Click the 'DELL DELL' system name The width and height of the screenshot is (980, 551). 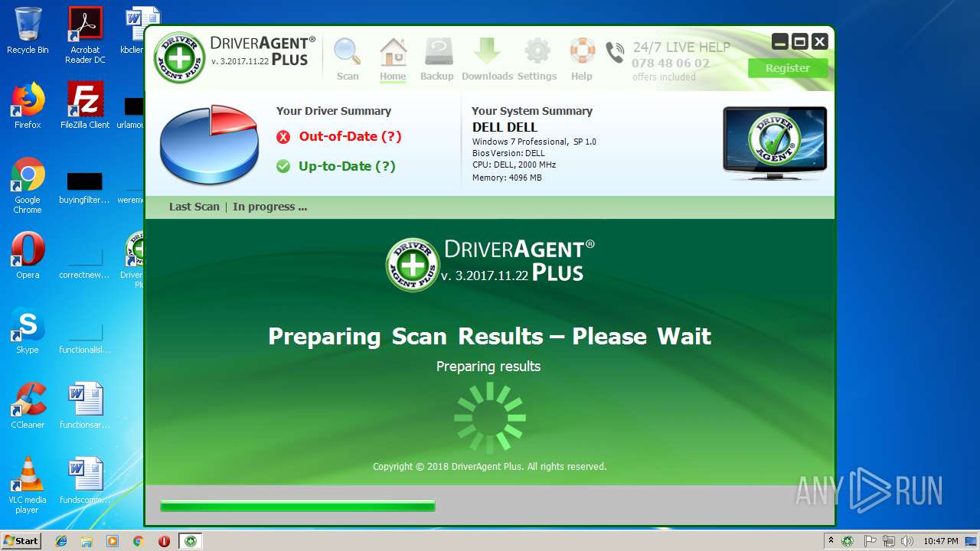coord(505,127)
